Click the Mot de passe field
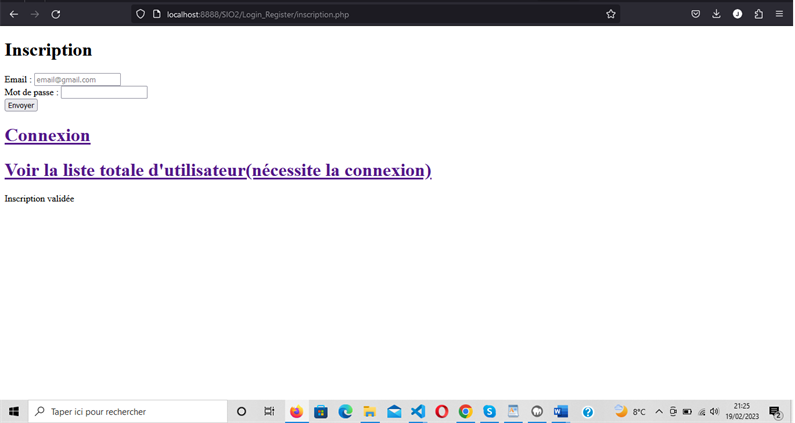This screenshot has width=795, height=423. coord(104,93)
